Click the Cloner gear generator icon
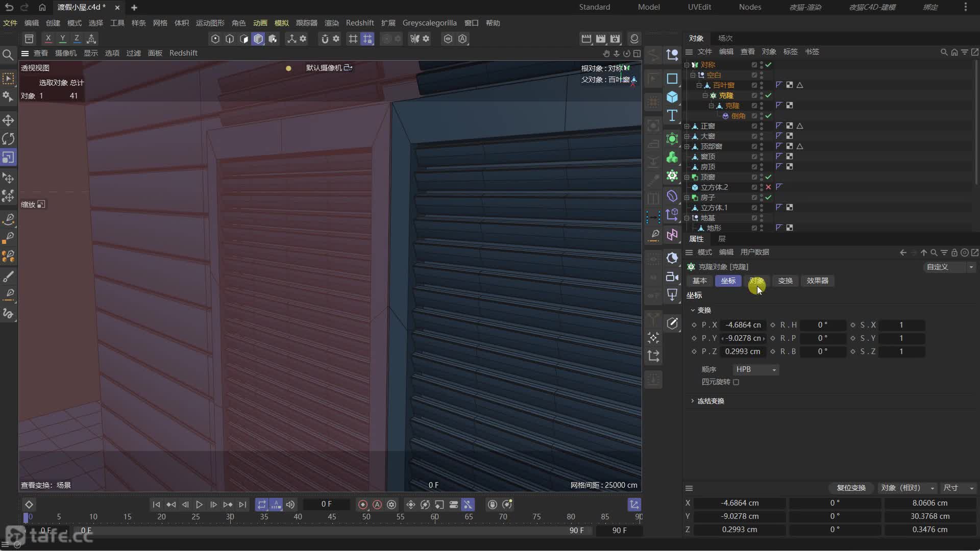 [x=672, y=176]
